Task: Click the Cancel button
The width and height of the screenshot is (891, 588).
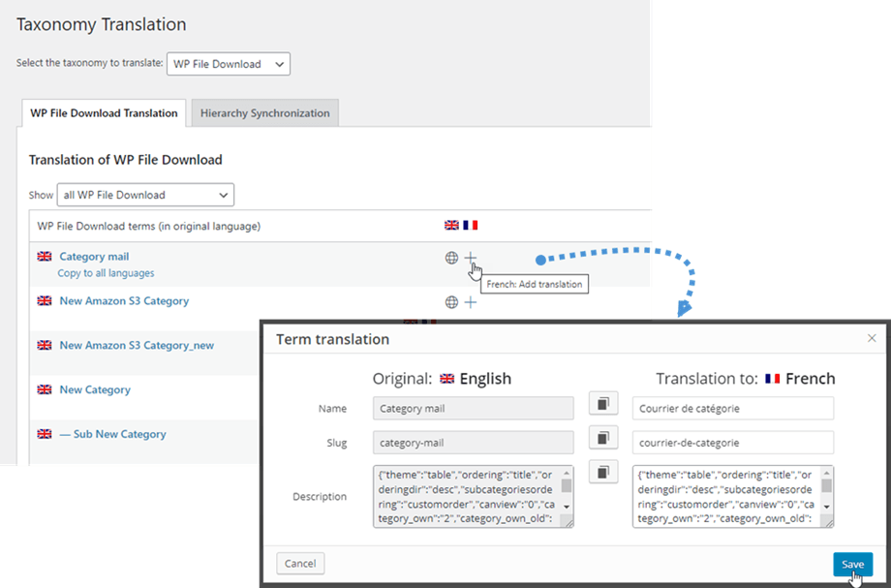Action: (x=300, y=564)
